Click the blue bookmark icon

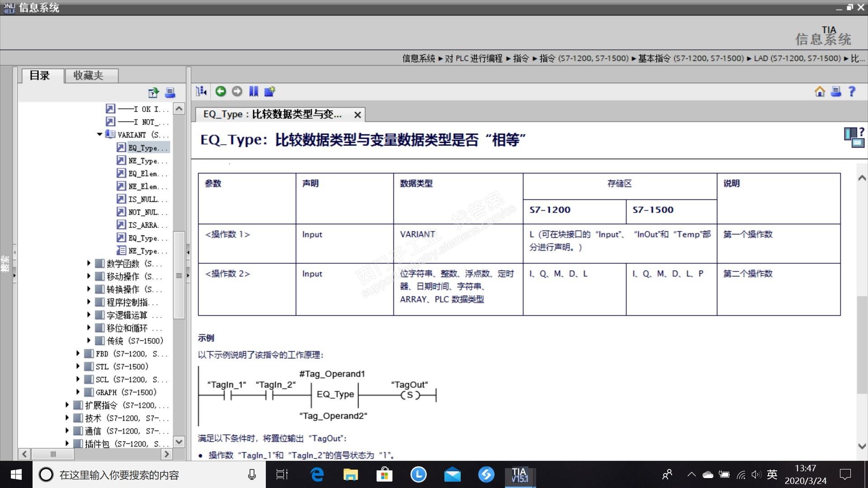[254, 92]
